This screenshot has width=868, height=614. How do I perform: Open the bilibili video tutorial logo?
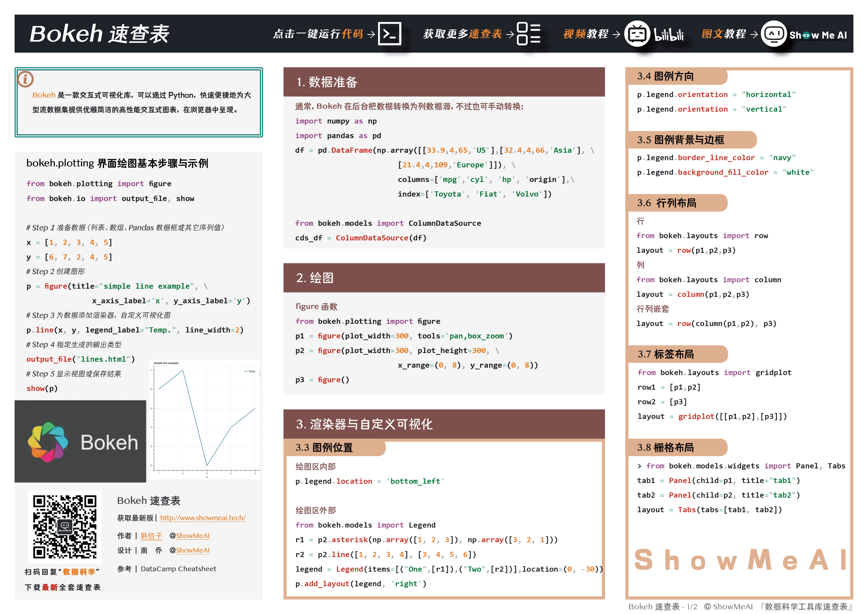pyautogui.click(x=668, y=35)
